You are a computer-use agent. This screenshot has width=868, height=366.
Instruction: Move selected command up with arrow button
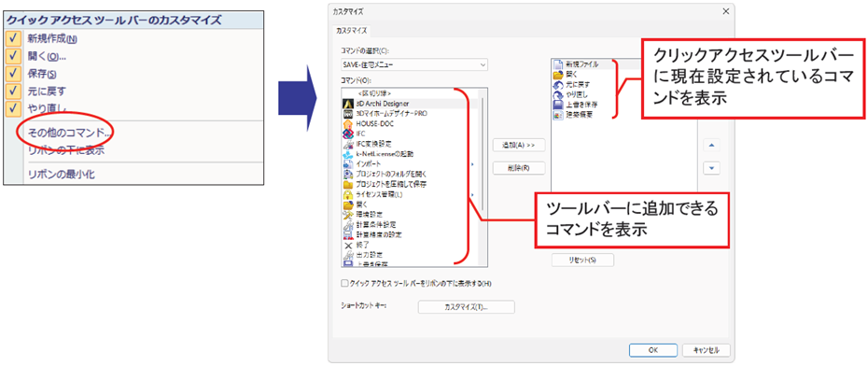tap(711, 146)
